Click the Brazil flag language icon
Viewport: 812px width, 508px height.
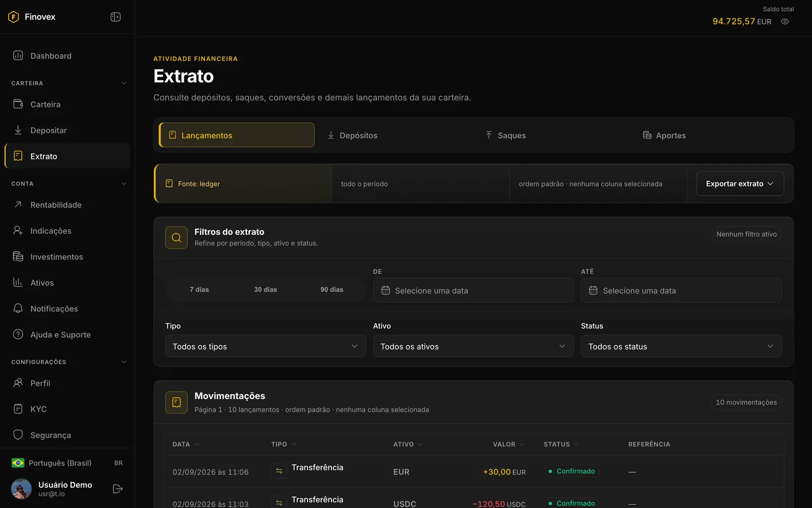coord(18,463)
